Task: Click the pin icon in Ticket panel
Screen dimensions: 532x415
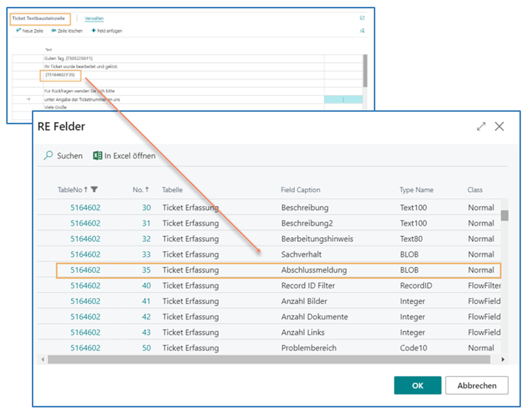Action: point(362,31)
